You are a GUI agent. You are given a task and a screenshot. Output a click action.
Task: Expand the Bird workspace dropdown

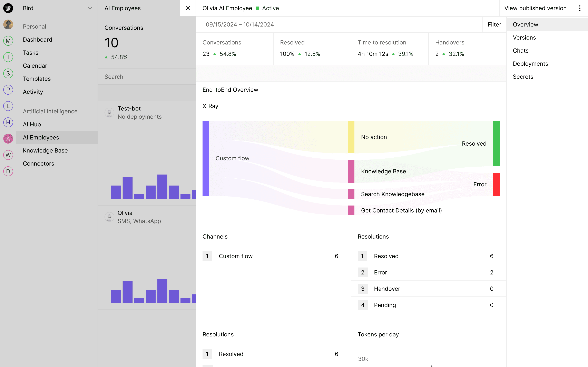coord(90,8)
